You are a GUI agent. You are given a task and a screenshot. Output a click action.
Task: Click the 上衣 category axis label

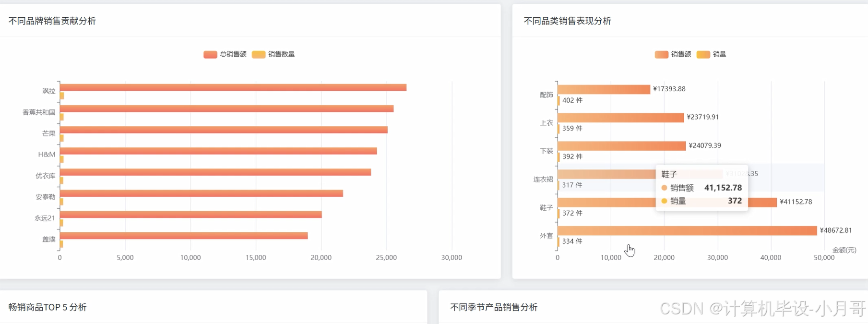[546, 123]
